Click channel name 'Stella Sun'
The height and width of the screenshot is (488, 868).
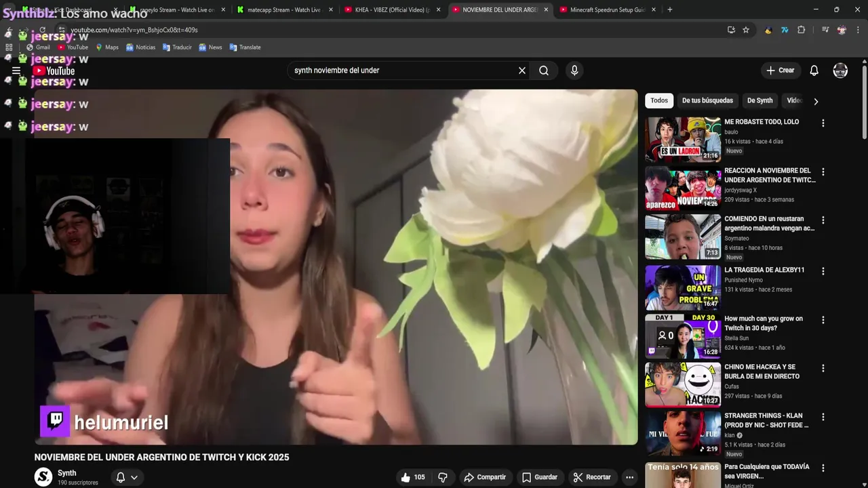736,338
